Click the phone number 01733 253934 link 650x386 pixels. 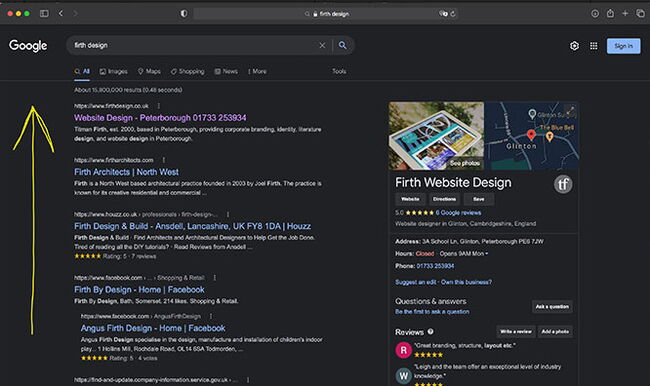pos(435,266)
